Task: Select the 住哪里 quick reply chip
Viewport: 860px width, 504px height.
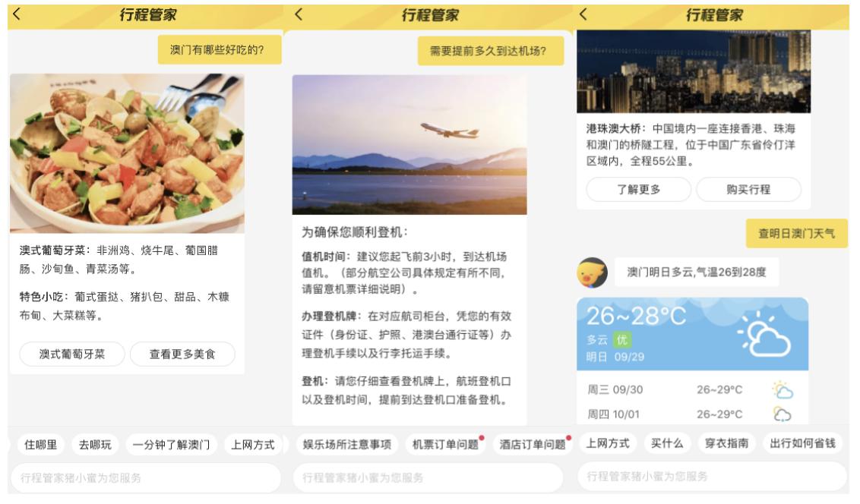Action: [40, 444]
